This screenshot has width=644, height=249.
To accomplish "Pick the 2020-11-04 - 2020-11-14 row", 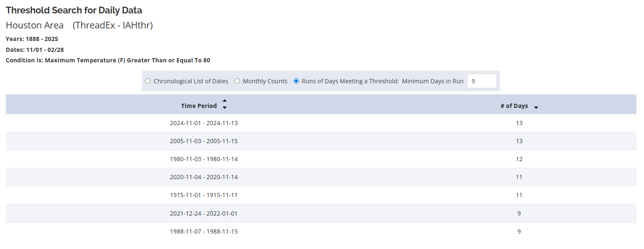I will 204,177.
